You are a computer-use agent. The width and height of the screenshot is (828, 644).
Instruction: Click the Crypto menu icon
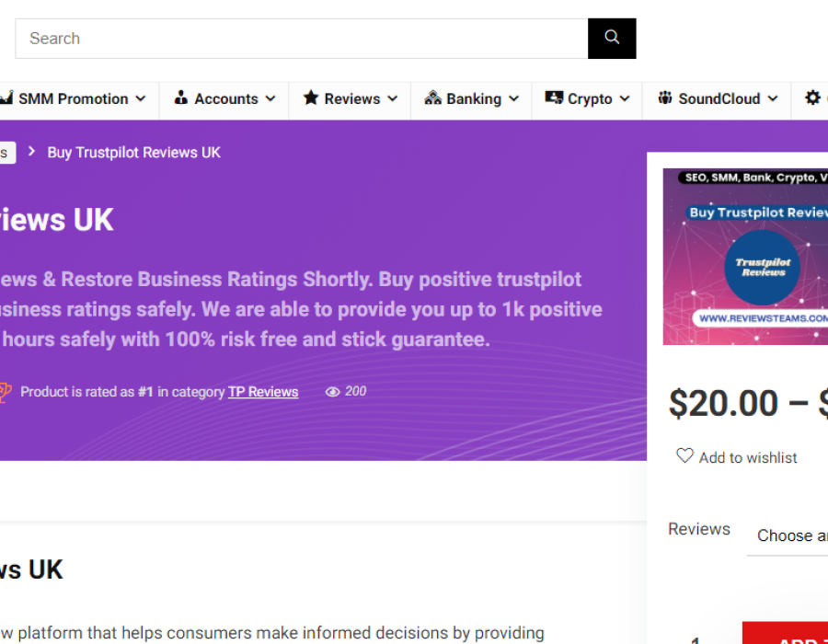coord(554,98)
